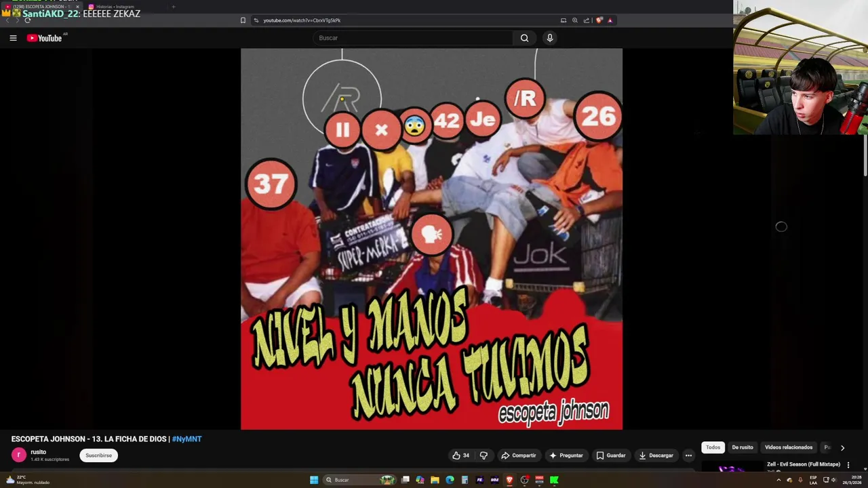The width and height of the screenshot is (868, 488).
Task: Go to the YouTube home logo
Action: click(x=44, y=38)
